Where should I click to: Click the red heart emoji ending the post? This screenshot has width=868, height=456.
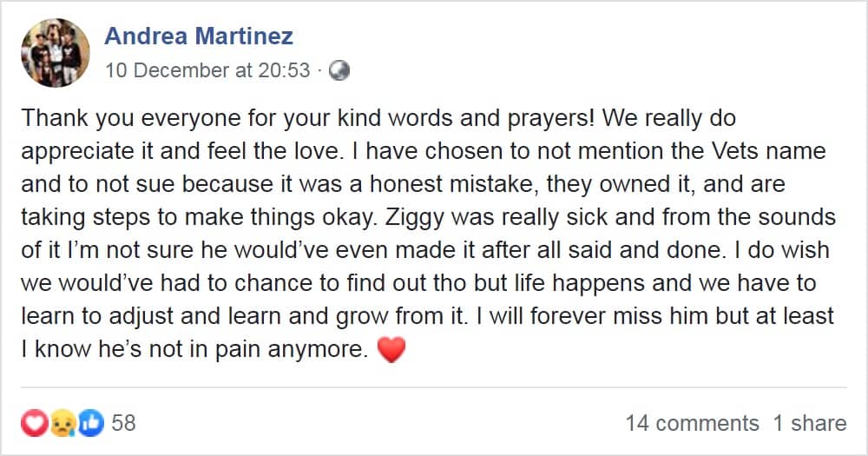(x=392, y=351)
